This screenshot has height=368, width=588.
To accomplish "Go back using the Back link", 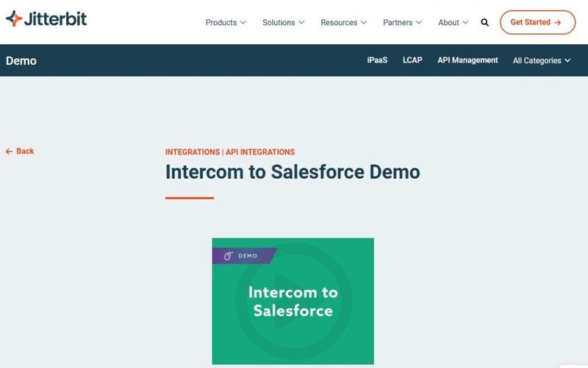I will click(x=20, y=152).
